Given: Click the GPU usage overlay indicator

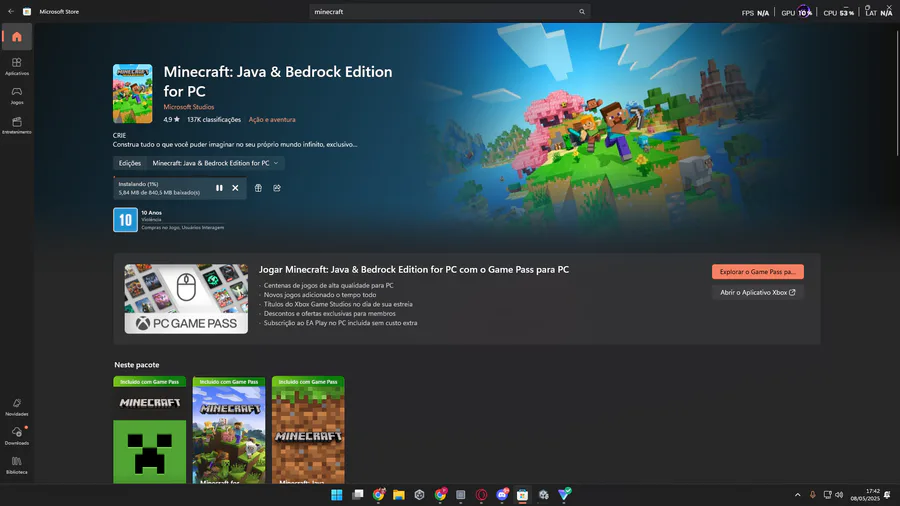Looking at the screenshot, I should pyautogui.click(x=797, y=13).
